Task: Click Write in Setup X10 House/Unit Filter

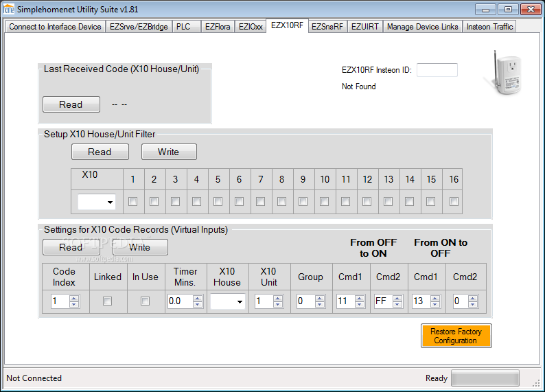Action: [x=169, y=152]
